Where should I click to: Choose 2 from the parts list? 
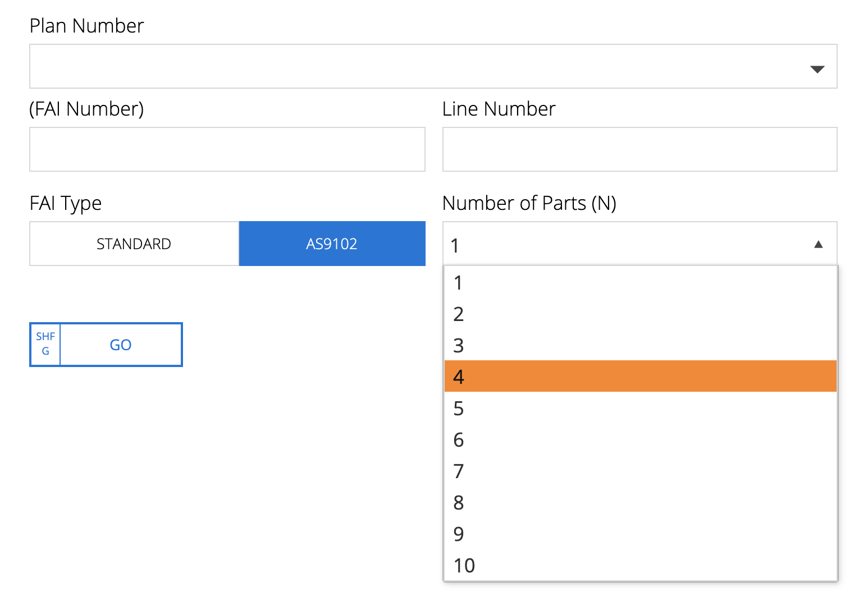click(640, 314)
